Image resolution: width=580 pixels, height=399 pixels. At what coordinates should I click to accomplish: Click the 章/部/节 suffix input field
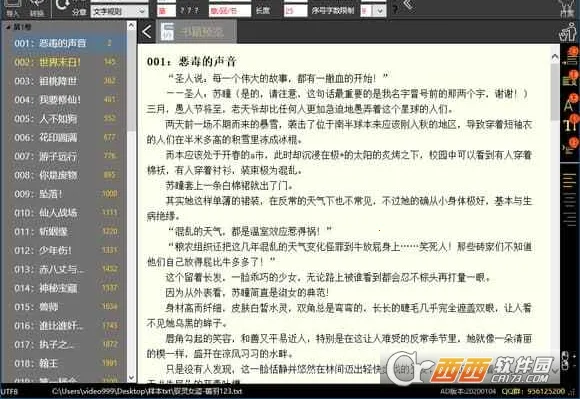(230, 11)
